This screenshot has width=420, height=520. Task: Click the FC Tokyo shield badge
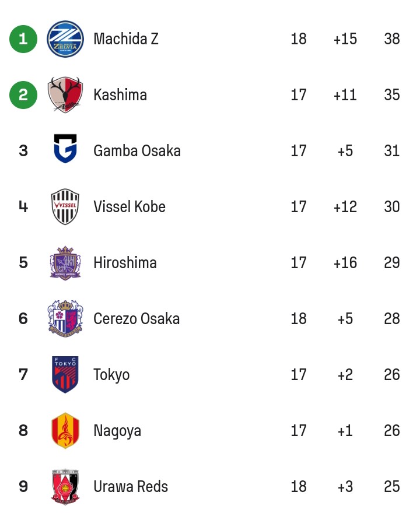click(65, 375)
